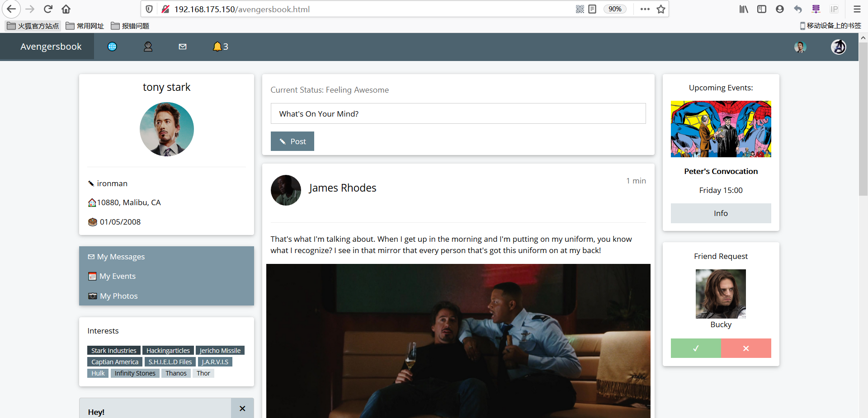Viewport: 868px width, 418px height.
Task: Select the Jericho Missile interest tag
Action: click(220, 350)
